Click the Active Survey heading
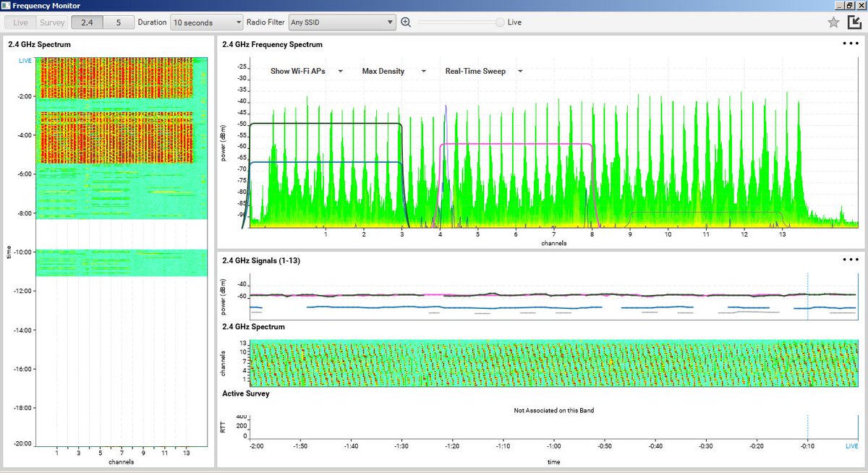This screenshot has height=473, width=868. 246,393
